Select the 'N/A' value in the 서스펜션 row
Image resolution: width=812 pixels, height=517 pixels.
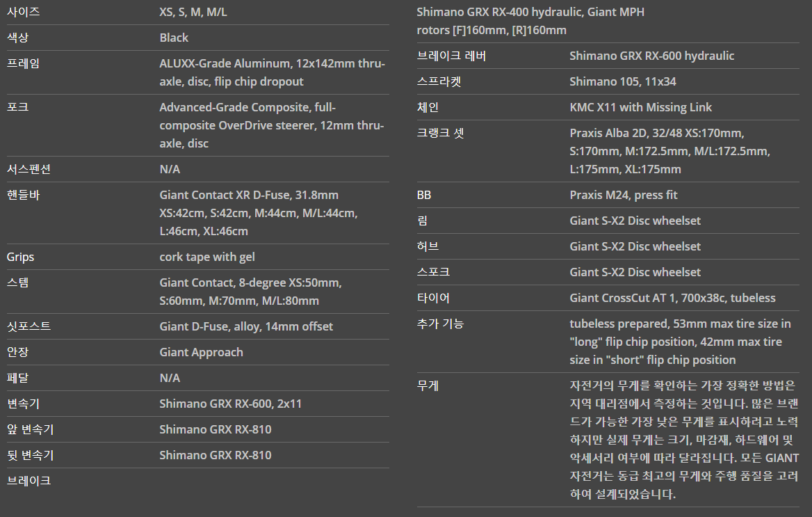coord(170,169)
